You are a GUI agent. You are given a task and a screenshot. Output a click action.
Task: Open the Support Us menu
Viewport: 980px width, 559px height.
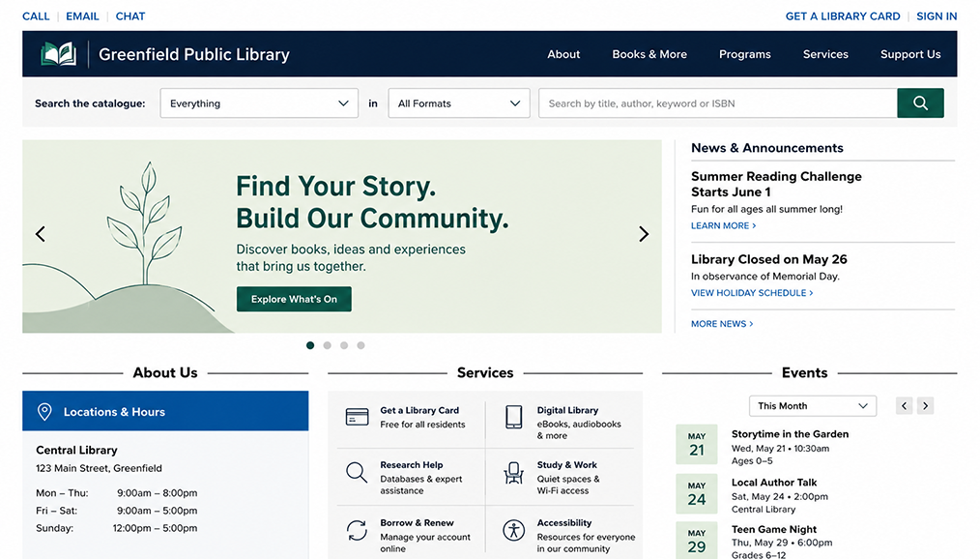910,54
